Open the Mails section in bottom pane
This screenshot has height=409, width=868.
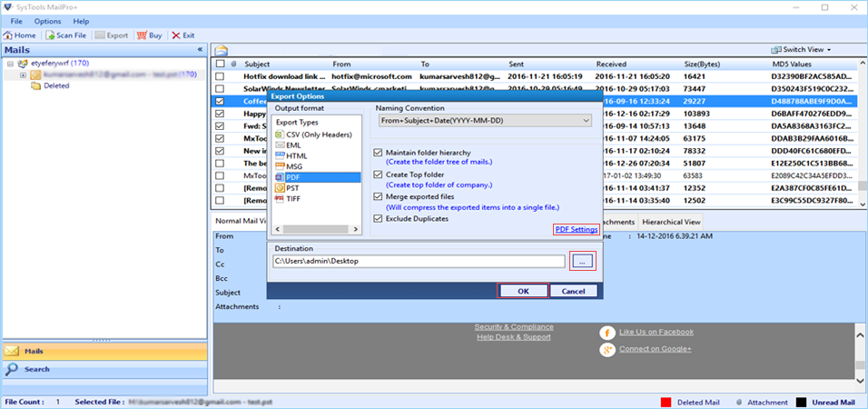pos(104,352)
